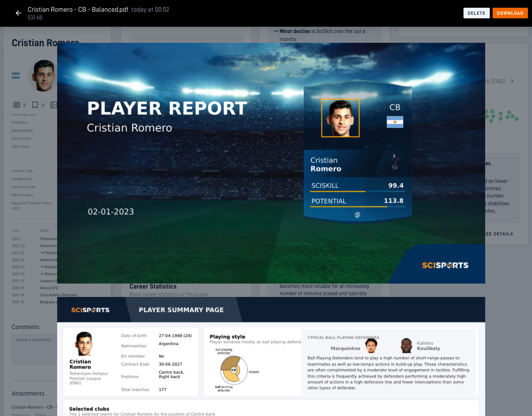This screenshot has height=416, width=532.
Task: Click the Club Atlético Belgrano row
Action: [45, 295]
